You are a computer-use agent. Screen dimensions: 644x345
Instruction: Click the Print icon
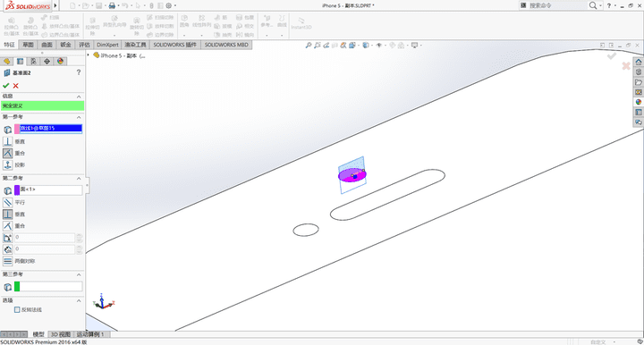coord(112,5)
